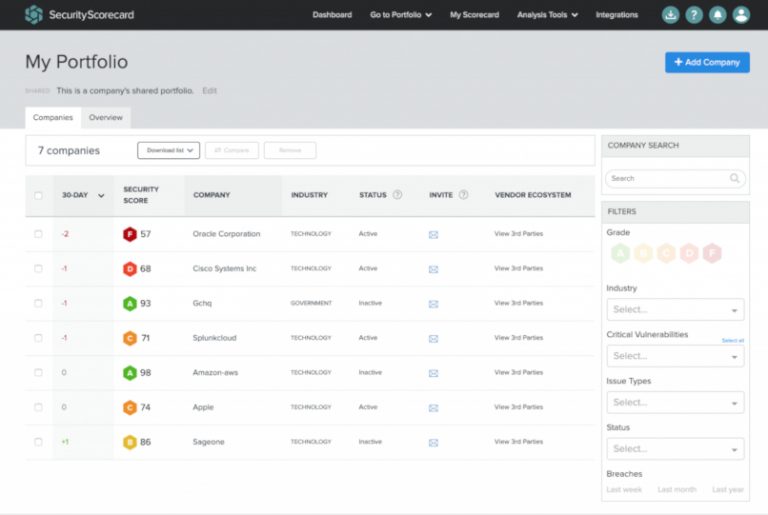This screenshot has width=768, height=515.
Task: Filter by grade F hexagon
Action: tap(712, 253)
